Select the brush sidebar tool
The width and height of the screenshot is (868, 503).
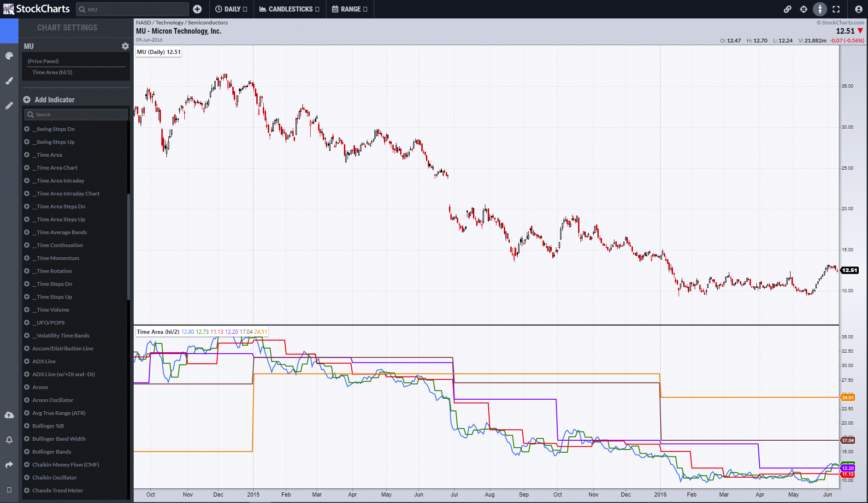point(9,81)
